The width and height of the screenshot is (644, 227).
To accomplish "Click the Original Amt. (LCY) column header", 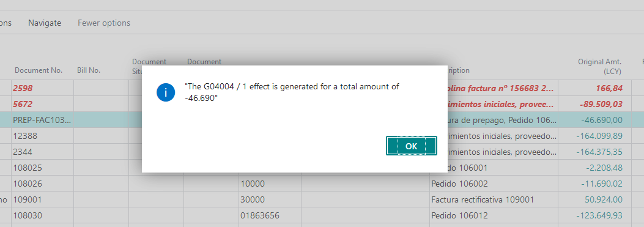I will coord(599,67).
